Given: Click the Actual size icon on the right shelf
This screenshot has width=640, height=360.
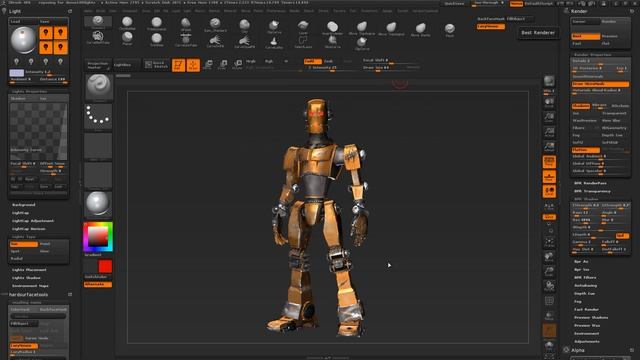Looking at the screenshot, I should pyautogui.click(x=549, y=132).
